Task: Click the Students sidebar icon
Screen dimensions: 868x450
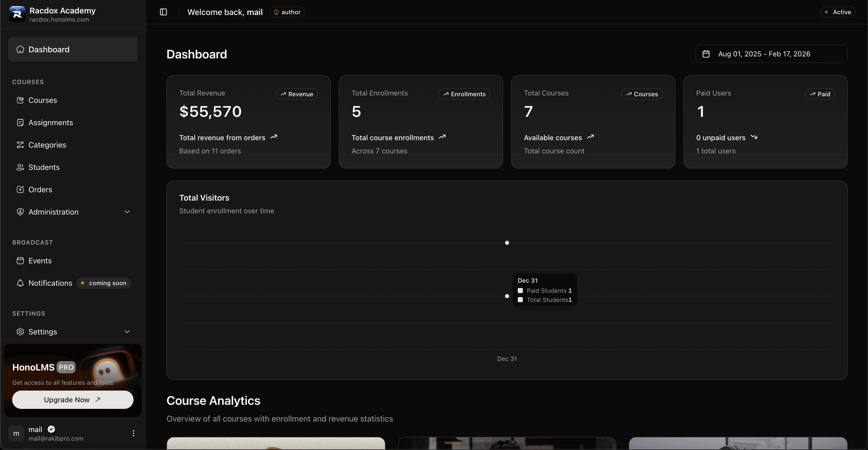Action: 20,167
